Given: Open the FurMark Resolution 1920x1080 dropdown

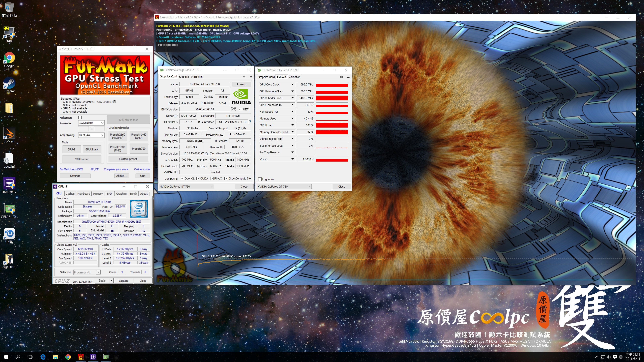Looking at the screenshot, I should click(91, 123).
